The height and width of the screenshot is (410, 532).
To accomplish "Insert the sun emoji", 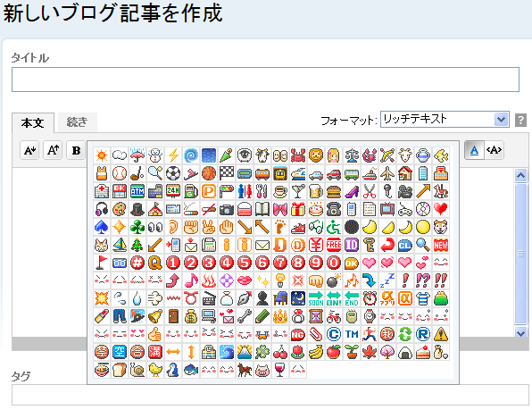I will click(102, 155).
